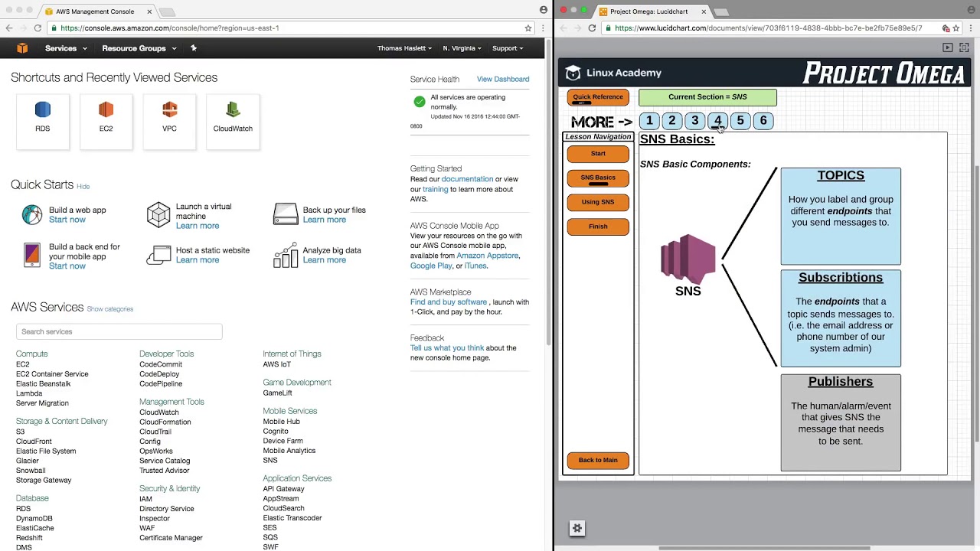The height and width of the screenshot is (551, 980).
Task: Go to slide 6 in the diagram
Action: 763,121
